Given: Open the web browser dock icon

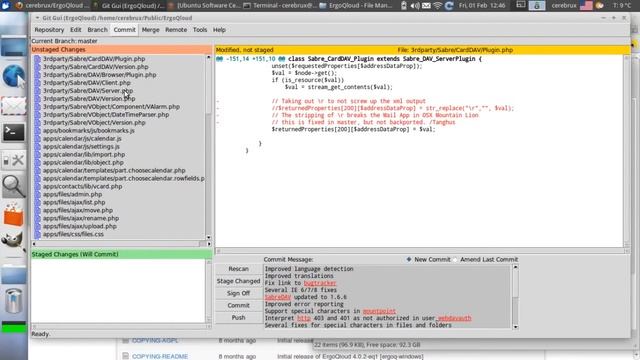Looking at the screenshot, I should (13, 76).
